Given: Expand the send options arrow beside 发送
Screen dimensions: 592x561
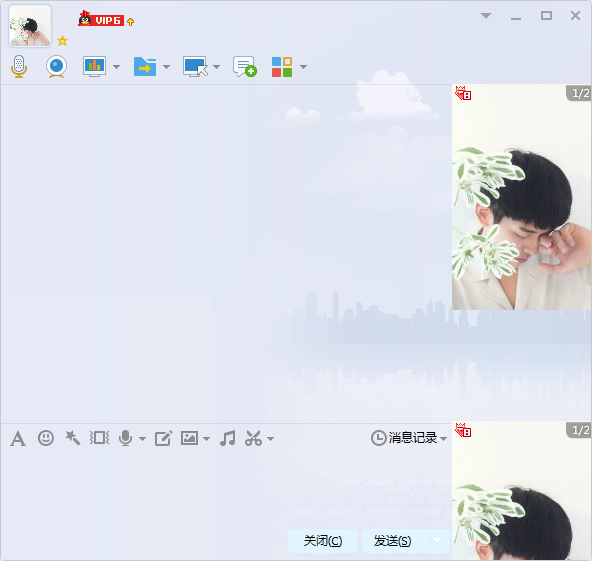Looking at the screenshot, I should pyautogui.click(x=437, y=541).
